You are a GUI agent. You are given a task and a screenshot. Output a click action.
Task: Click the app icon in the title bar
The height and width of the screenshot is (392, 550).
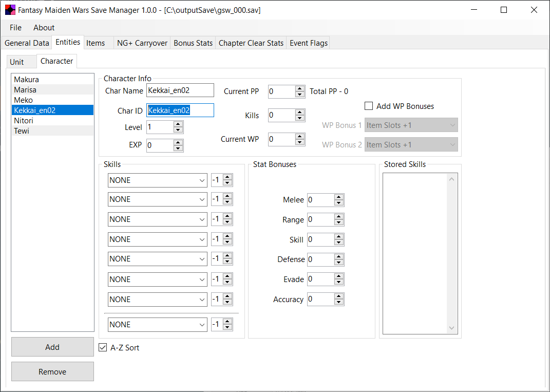point(10,10)
